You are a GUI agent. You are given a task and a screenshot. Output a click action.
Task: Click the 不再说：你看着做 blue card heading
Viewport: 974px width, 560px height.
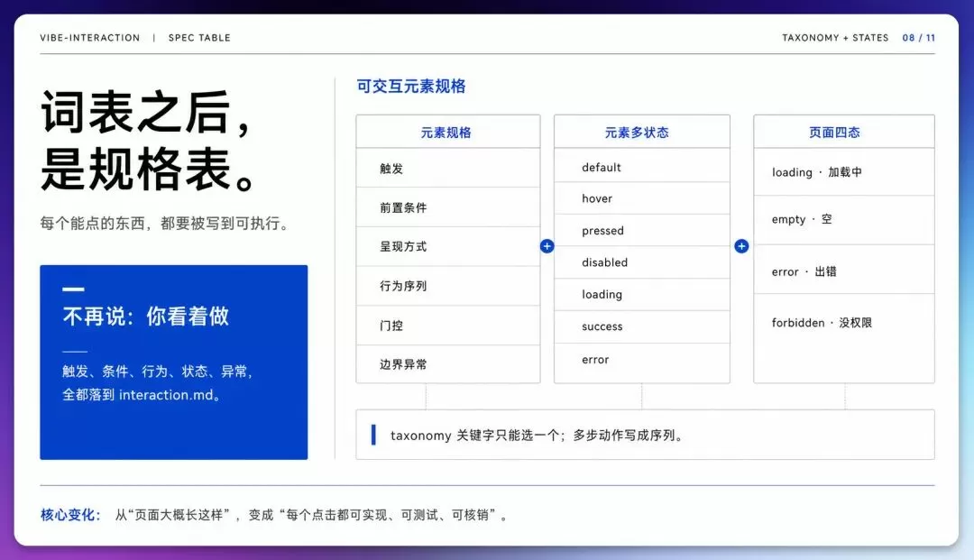pos(146,316)
